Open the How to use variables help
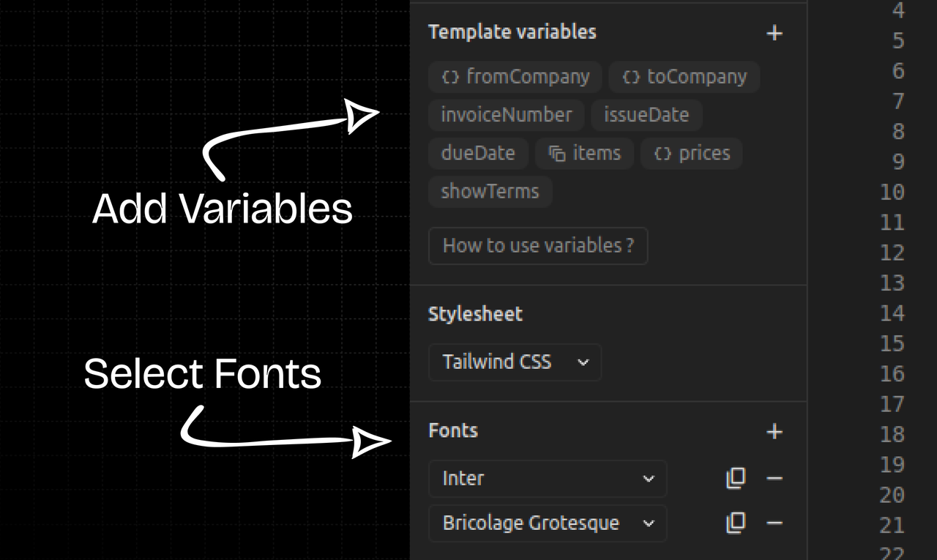Viewport: 937px width, 560px height. click(x=537, y=246)
